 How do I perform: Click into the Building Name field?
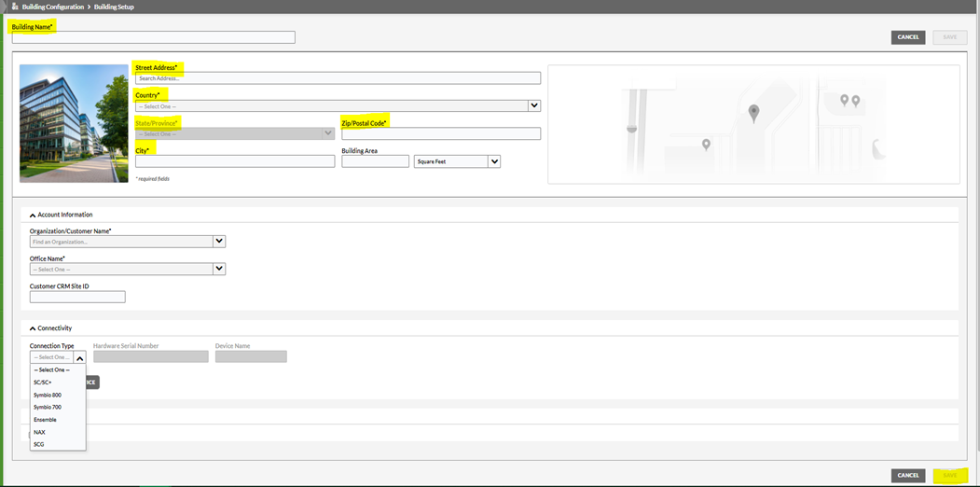point(153,37)
